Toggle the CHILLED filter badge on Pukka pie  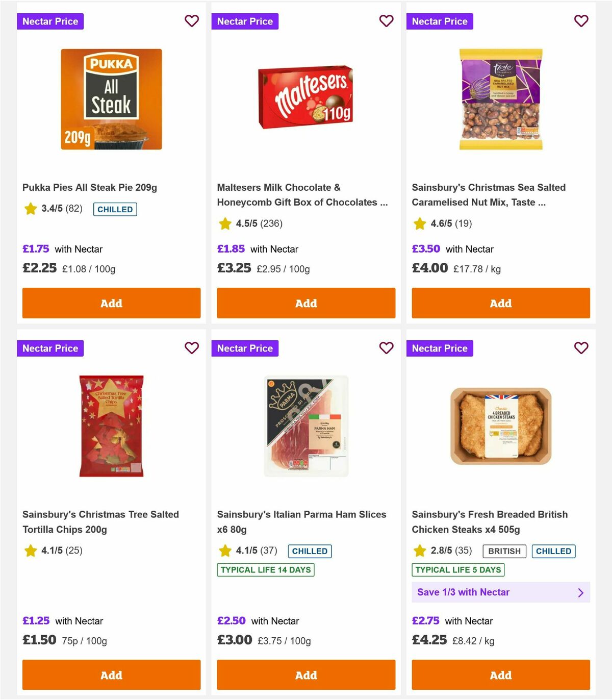(115, 209)
